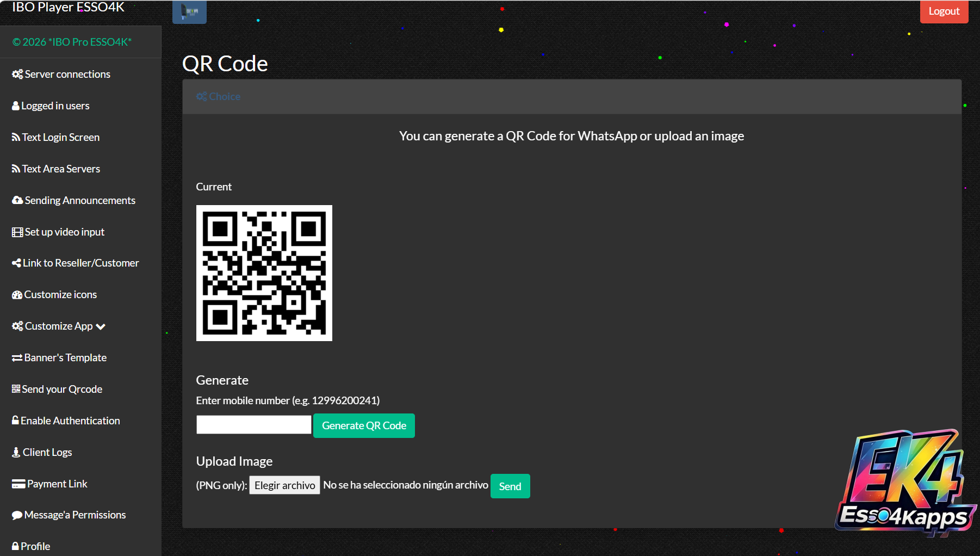Click the gears icon beside Server connections
Viewport: 980px width, 556px height.
pyautogui.click(x=17, y=74)
